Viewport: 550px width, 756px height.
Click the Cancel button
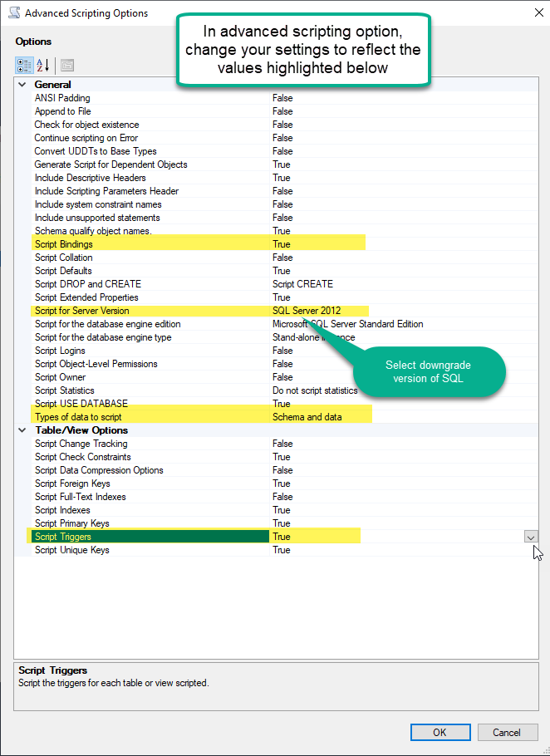506,732
